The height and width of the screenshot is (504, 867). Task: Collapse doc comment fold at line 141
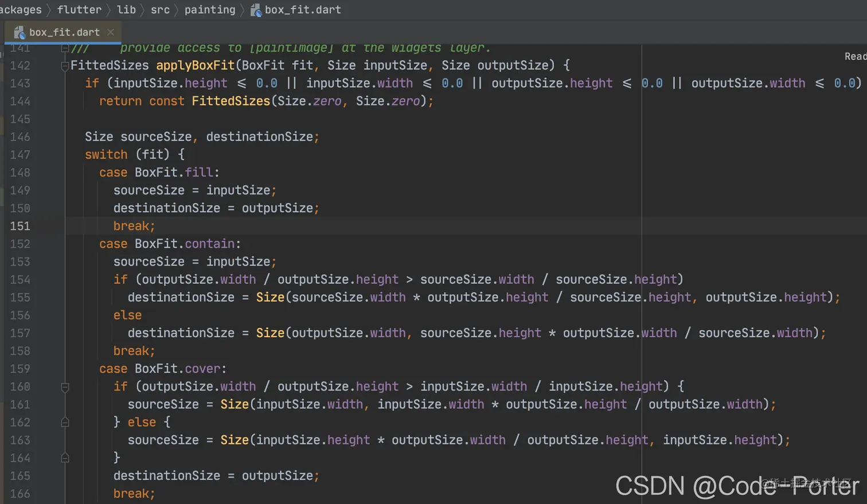click(65, 48)
